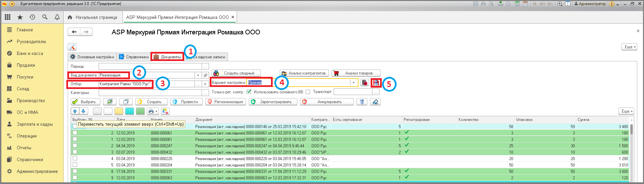
Task: Toggle Использовать основного ВВ checkbox
Action: [x=308, y=92]
